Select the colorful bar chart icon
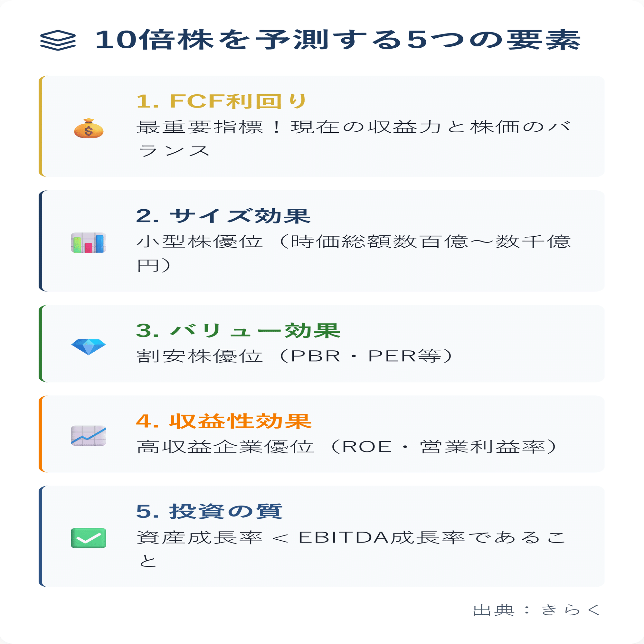The height and width of the screenshot is (644, 644). (x=89, y=243)
